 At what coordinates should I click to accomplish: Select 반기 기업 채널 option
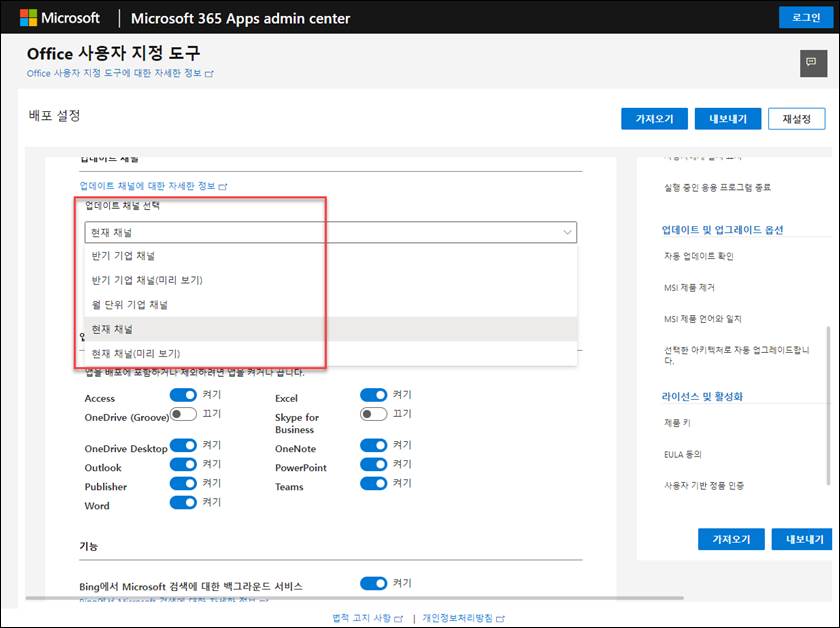tap(331, 256)
